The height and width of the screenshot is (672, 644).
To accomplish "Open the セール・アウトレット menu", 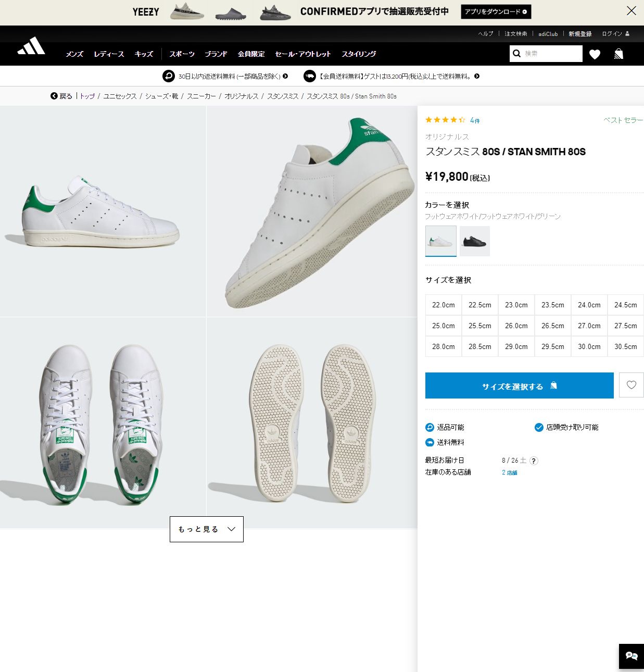I will (302, 54).
